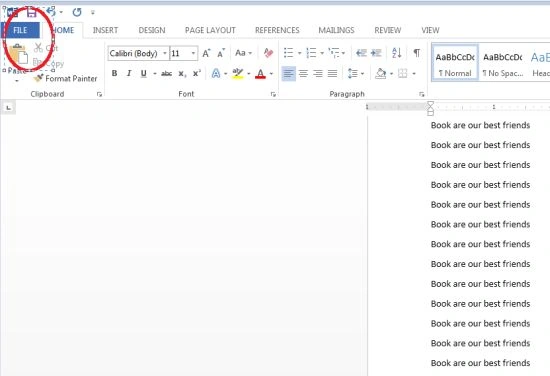This screenshot has width=550, height=376.
Task: Open the Calibri (Body) font name box
Action: (138, 53)
